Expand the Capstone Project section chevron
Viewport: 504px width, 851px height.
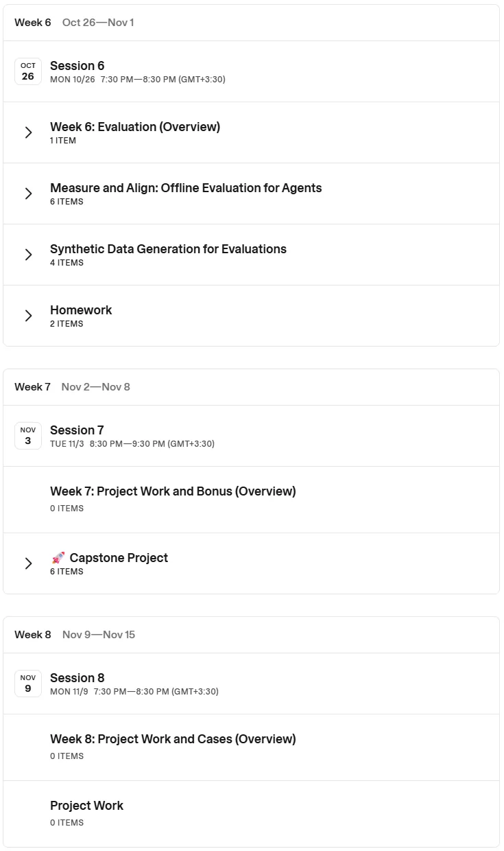coord(28,563)
